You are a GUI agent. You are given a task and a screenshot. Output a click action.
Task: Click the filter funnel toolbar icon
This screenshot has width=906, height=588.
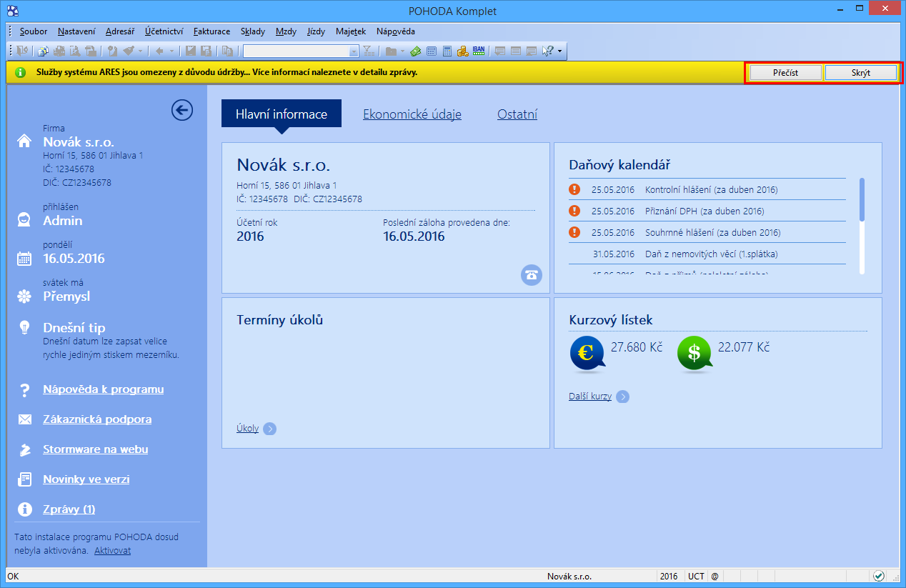click(x=368, y=51)
